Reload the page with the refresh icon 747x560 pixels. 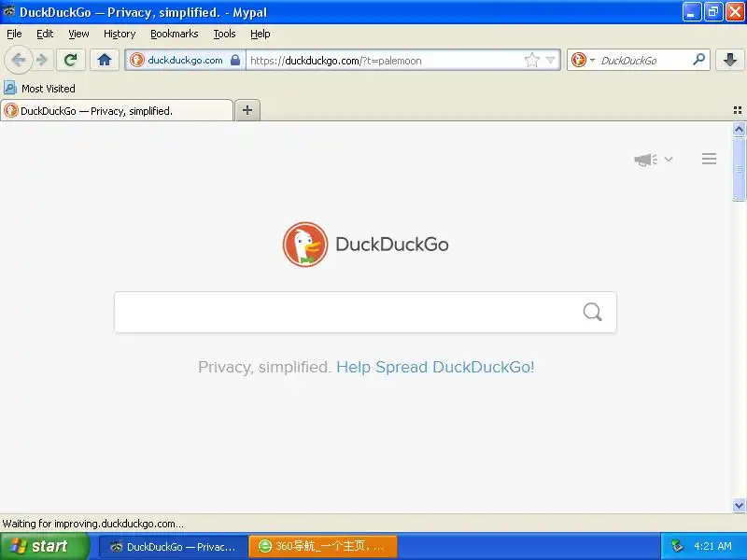(71, 60)
